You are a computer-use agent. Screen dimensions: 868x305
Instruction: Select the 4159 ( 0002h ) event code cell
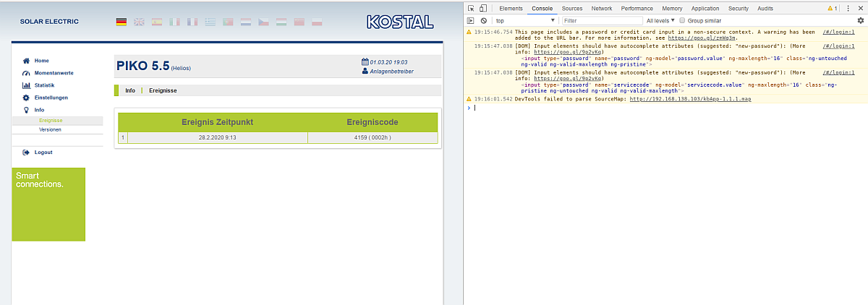tap(373, 137)
